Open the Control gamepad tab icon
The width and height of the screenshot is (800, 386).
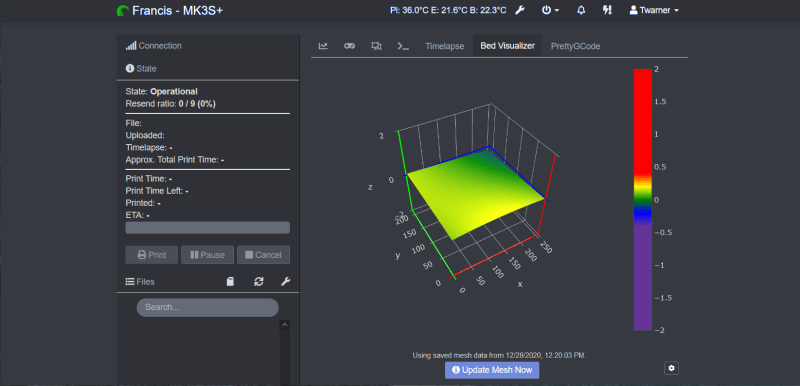[x=349, y=46]
